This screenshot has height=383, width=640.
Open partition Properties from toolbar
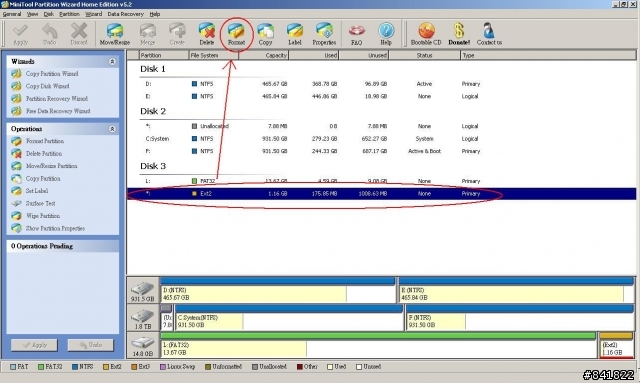click(x=324, y=34)
